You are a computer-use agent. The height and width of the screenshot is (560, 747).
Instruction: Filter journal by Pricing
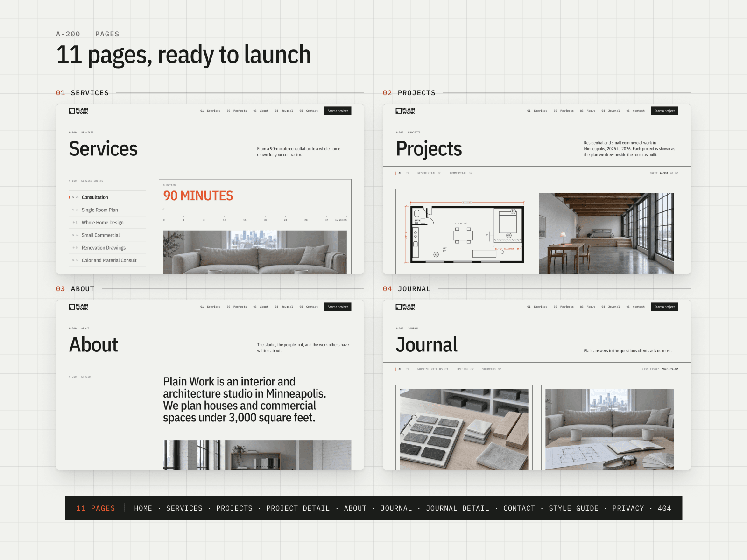(465, 369)
